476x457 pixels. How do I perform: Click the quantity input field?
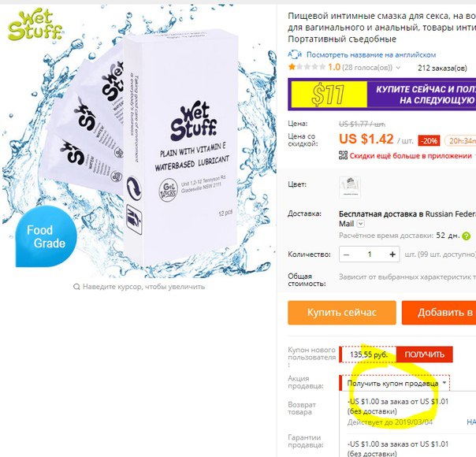tap(369, 255)
